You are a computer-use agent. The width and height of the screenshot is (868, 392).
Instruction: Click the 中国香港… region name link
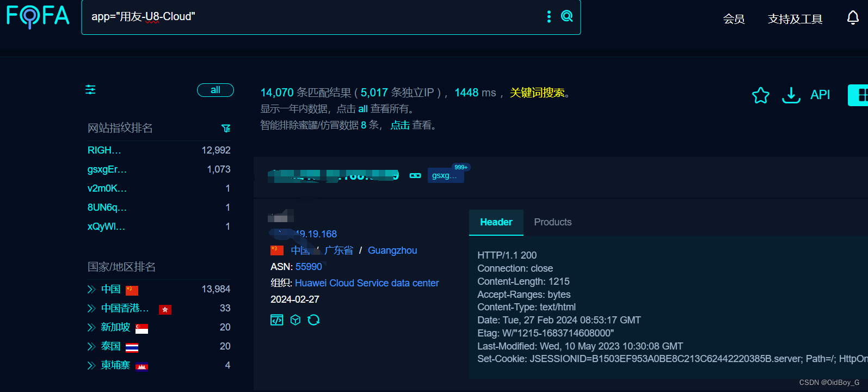pos(125,308)
